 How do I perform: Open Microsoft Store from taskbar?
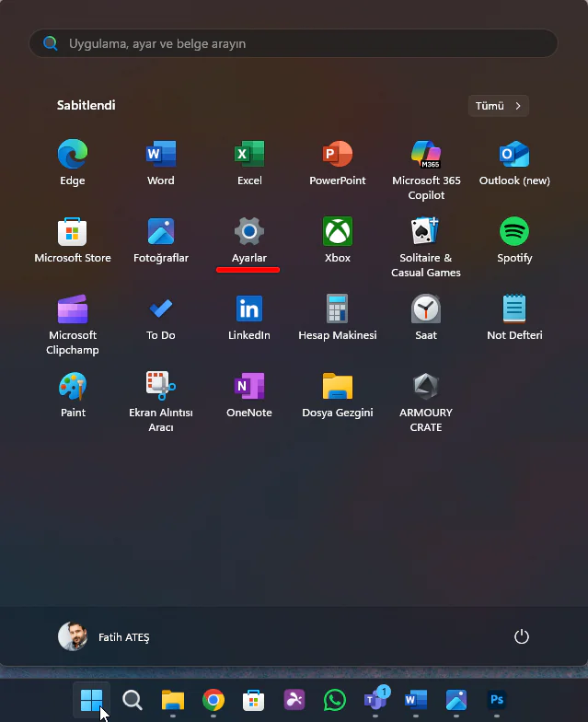(x=254, y=700)
